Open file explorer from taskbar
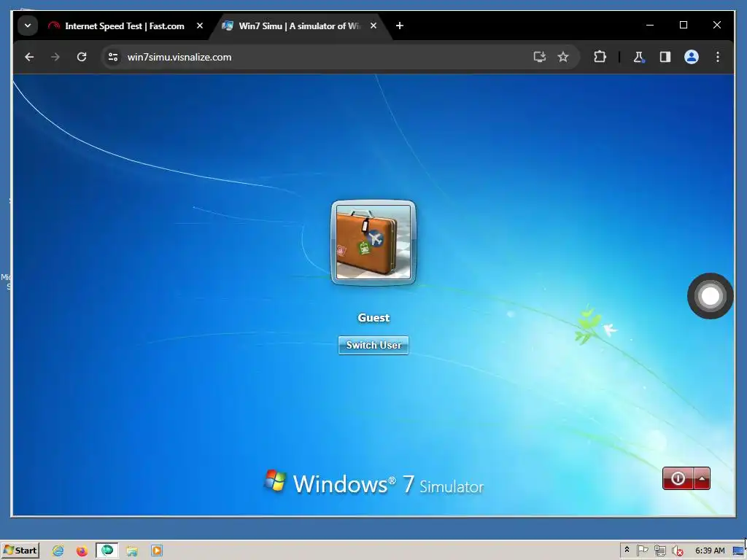Image resolution: width=747 pixels, height=560 pixels. [132, 551]
